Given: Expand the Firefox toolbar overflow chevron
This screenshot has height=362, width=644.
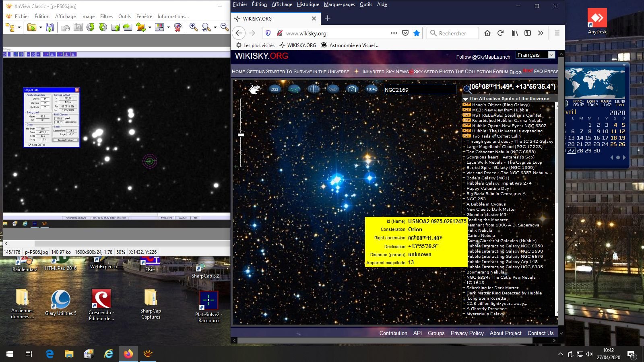Looking at the screenshot, I should 541,33.
